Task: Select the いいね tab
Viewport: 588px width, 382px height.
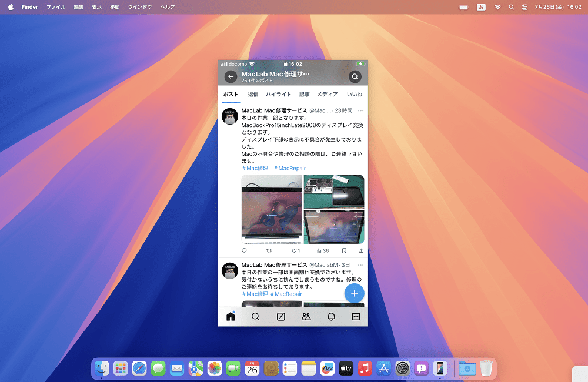Action: (x=355, y=95)
